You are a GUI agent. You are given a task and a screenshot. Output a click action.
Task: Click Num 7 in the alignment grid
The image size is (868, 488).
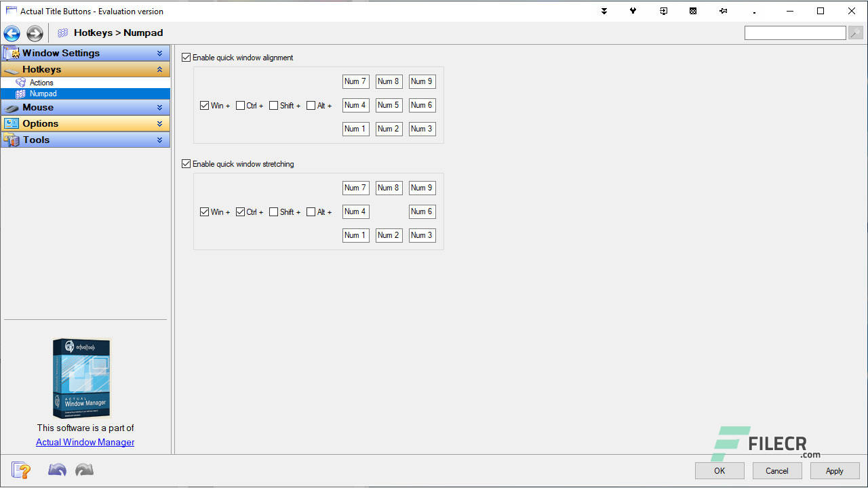pos(356,81)
